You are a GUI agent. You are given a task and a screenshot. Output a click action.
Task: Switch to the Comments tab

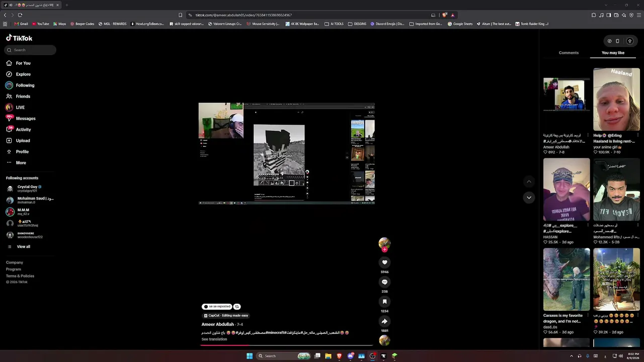[x=569, y=53]
